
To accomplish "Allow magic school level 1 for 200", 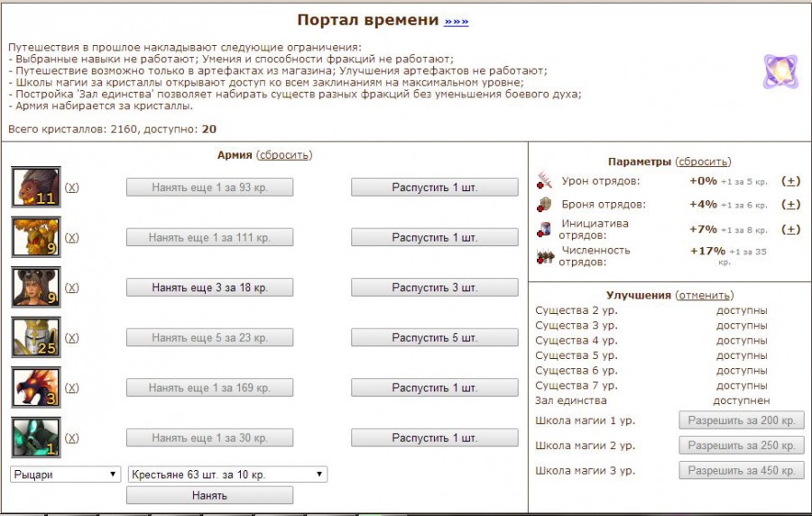I will pos(742,420).
